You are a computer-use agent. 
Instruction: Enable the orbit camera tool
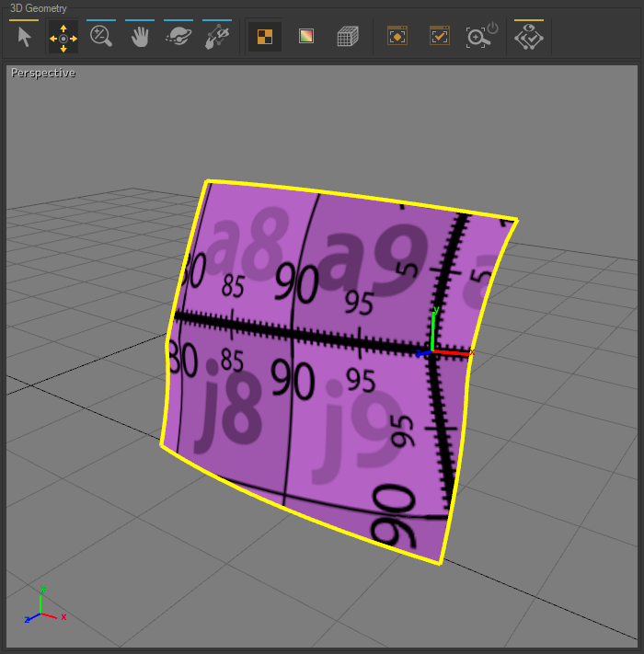(178, 37)
